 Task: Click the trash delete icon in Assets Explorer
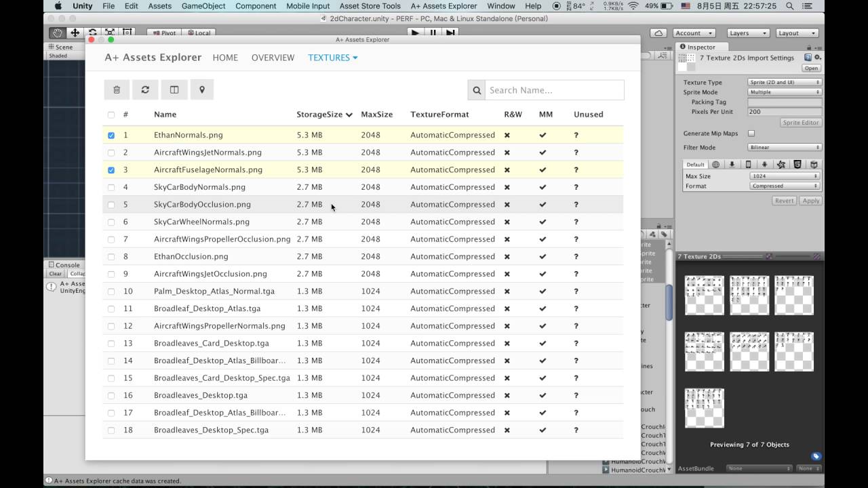[x=117, y=89]
